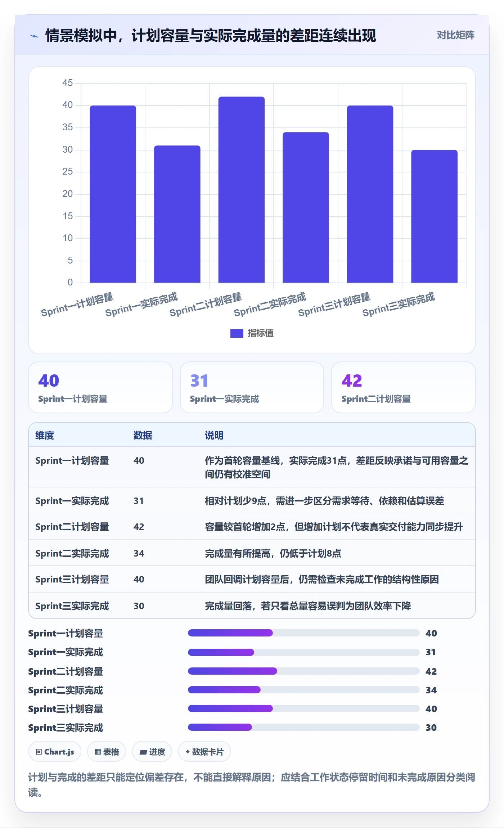Select the card showing 31 Sprint一实际完成
Viewport: 504px width, 828px height.
[x=252, y=387]
